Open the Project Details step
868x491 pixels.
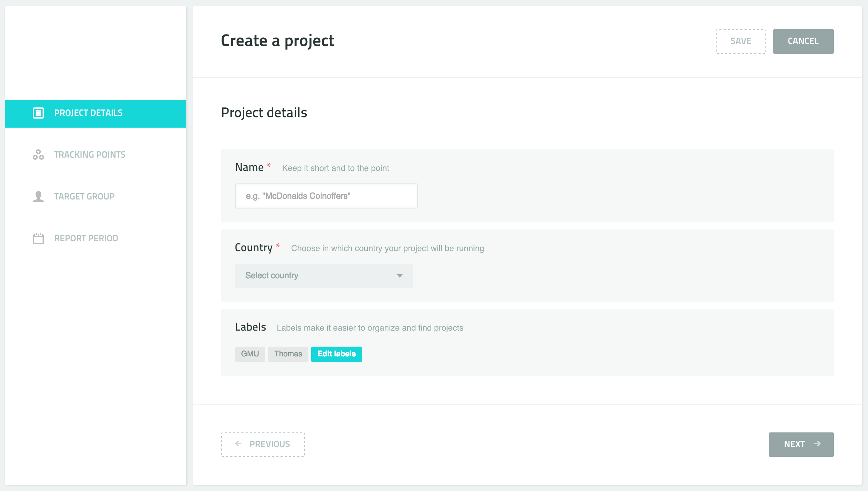click(96, 113)
